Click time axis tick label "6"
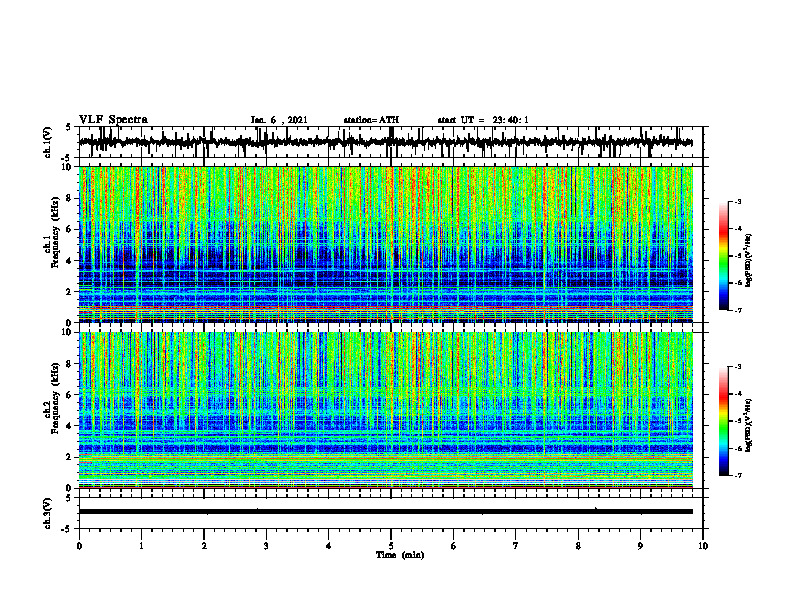The image size is (792, 612). click(x=454, y=546)
